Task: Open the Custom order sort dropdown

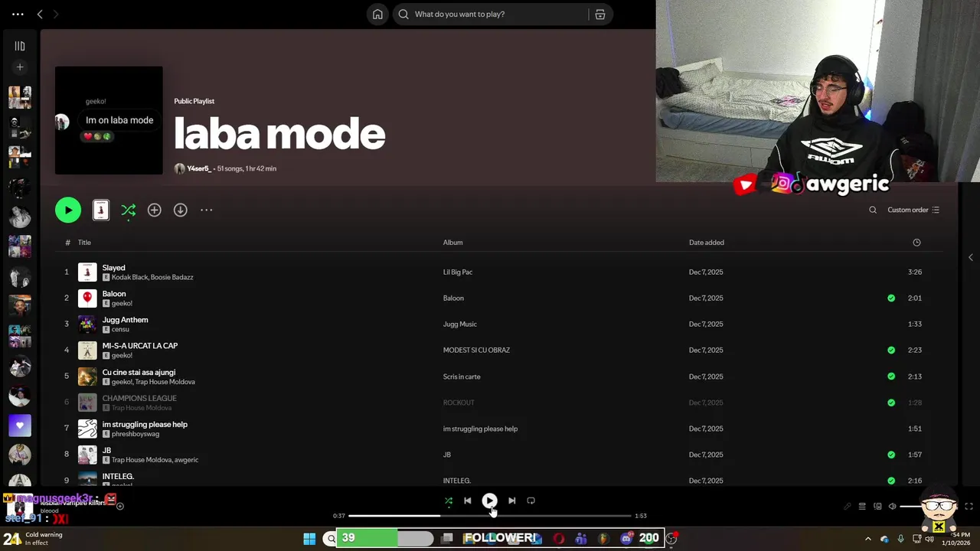Action: (x=913, y=210)
